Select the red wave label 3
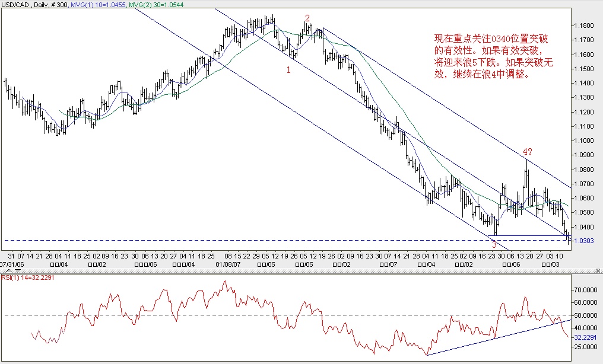 coord(494,244)
